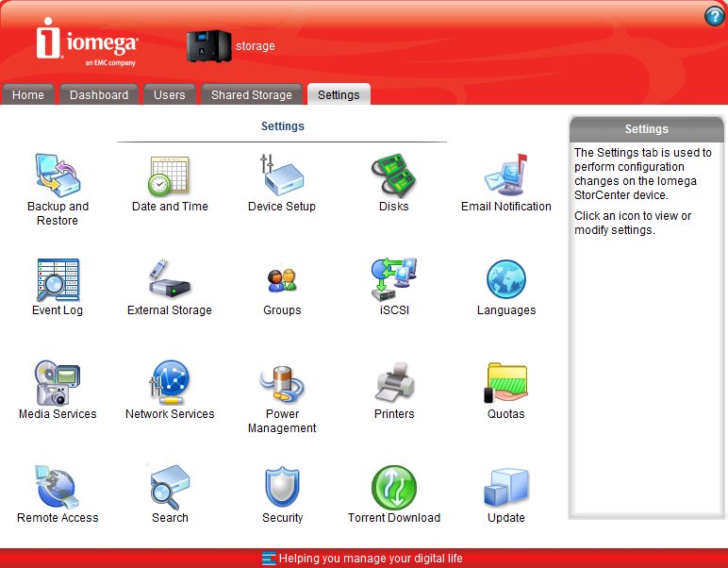The image size is (728, 568).
Task: Select the Email Notification icon
Action: point(506,175)
